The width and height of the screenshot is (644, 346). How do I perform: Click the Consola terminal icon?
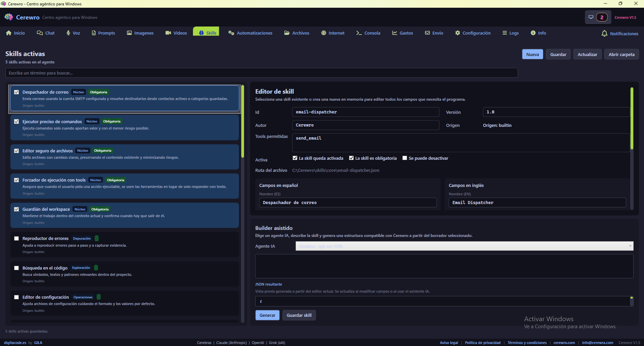pyautogui.click(x=359, y=33)
